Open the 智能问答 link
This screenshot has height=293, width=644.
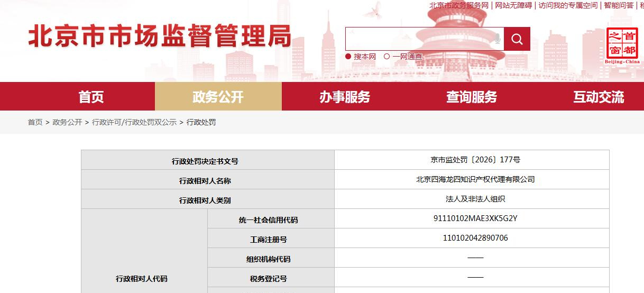pyautogui.click(x=619, y=5)
